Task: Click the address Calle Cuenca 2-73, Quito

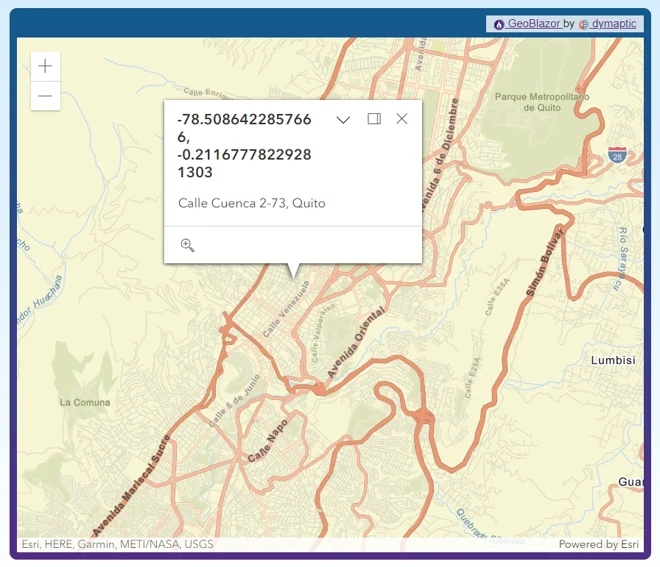Action: [252, 203]
